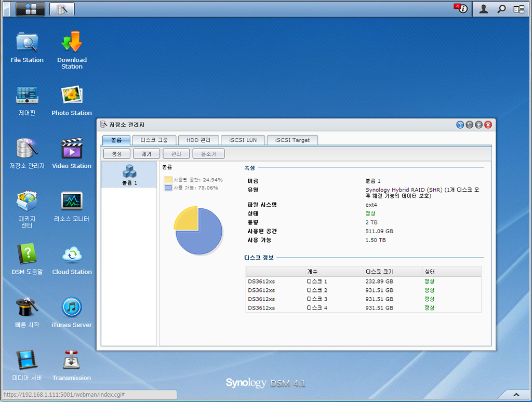Launch Photo Station desktop icon
The width and height of the screenshot is (532, 402).
(72, 101)
